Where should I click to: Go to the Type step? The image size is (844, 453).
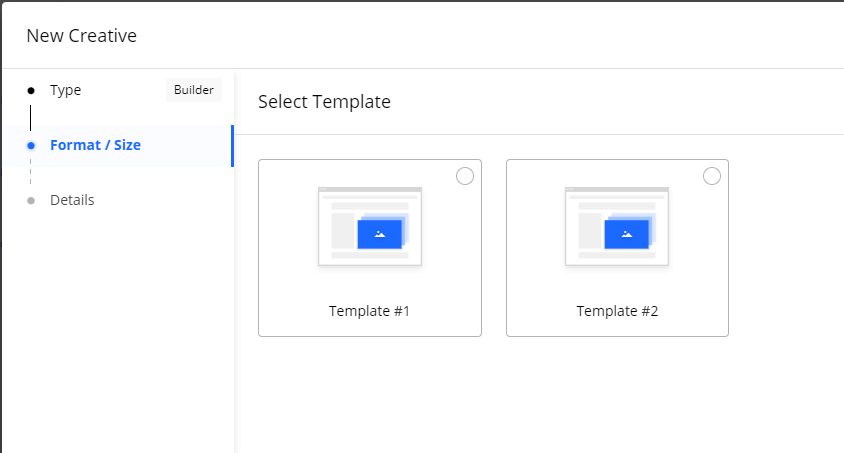pos(66,90)
